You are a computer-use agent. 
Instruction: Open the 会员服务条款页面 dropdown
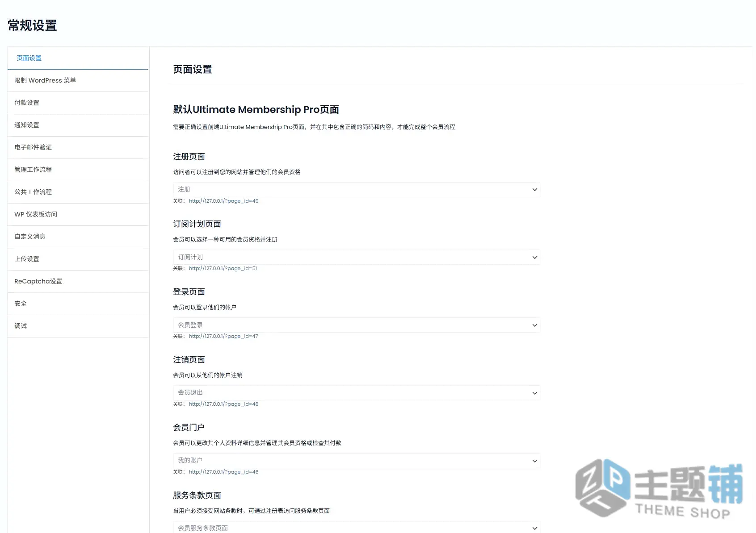tap(357, 527)
